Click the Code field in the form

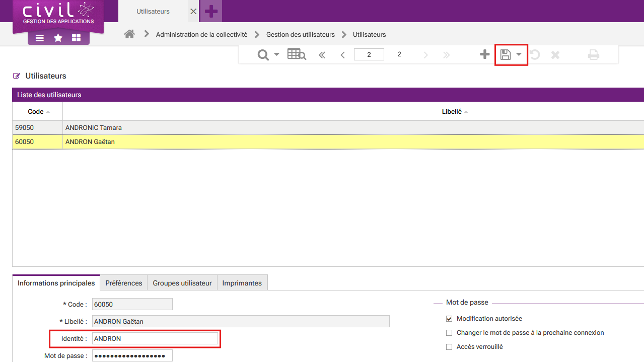click(x=132, y=304)
